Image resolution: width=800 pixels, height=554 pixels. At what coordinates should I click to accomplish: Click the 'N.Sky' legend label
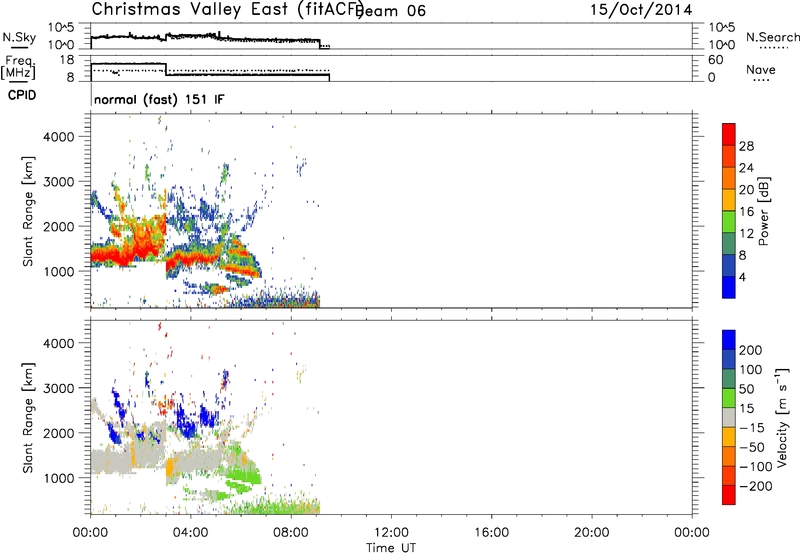[19, 37]
